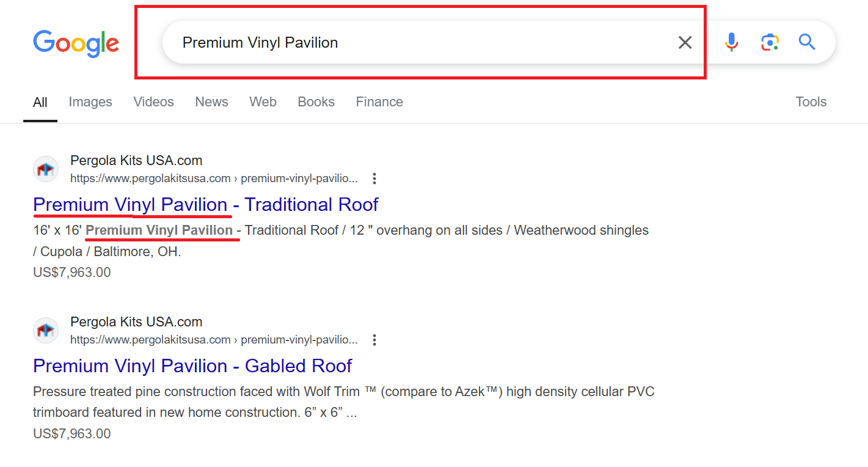Open the News tab
This screenshot has width=868, height=467.
tap(211, 102)
